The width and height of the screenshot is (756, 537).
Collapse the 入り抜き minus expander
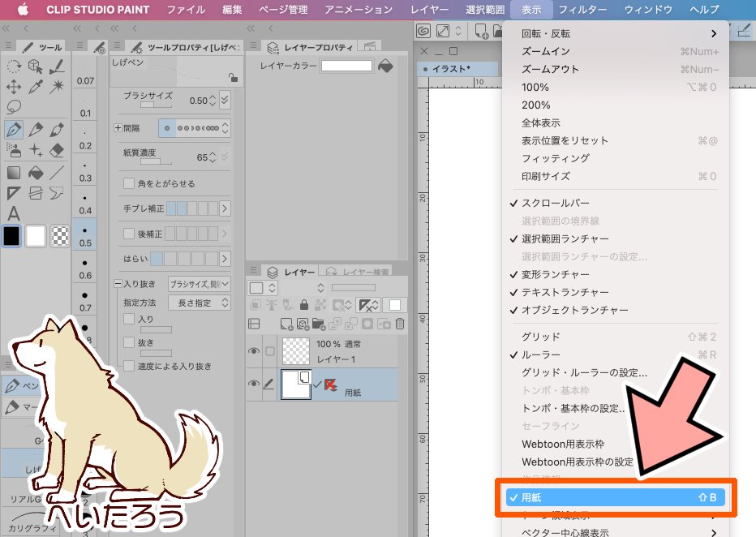click(x=118, y=284)
